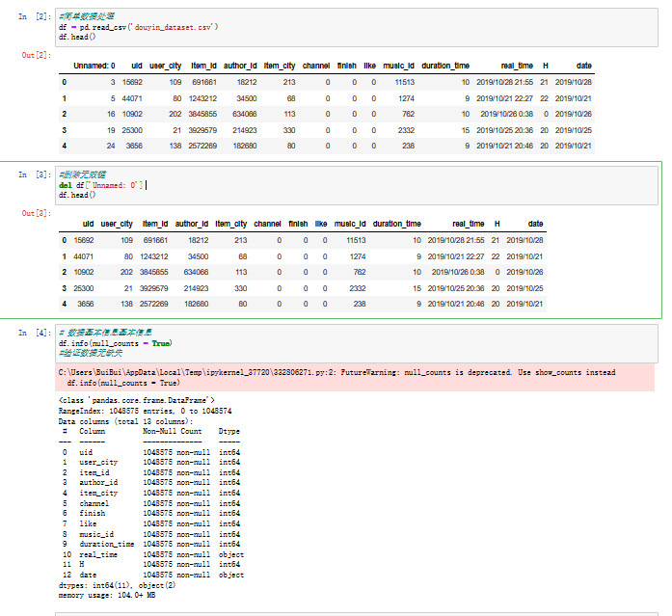
Task: Click real_time 2019/10/26 0:38 in Out[3] table
Action: point(458,272)
